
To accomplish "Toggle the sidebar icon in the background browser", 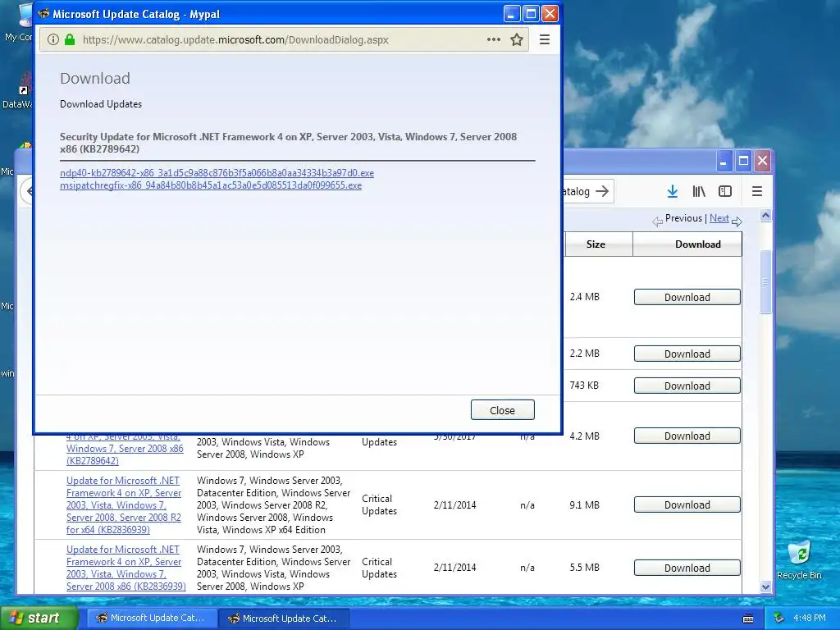I will point(725,191).
